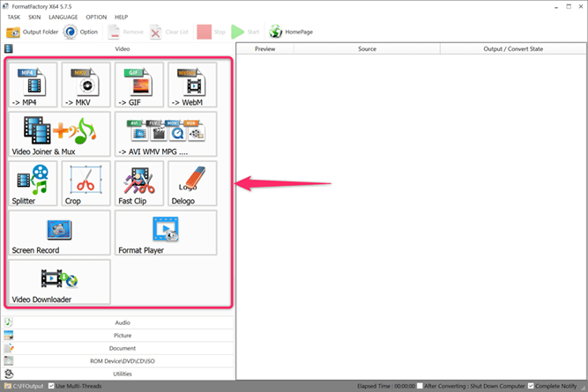Click the Output Folder toolbar button
This screenshot has width=588, height=392.
[33, 33]
